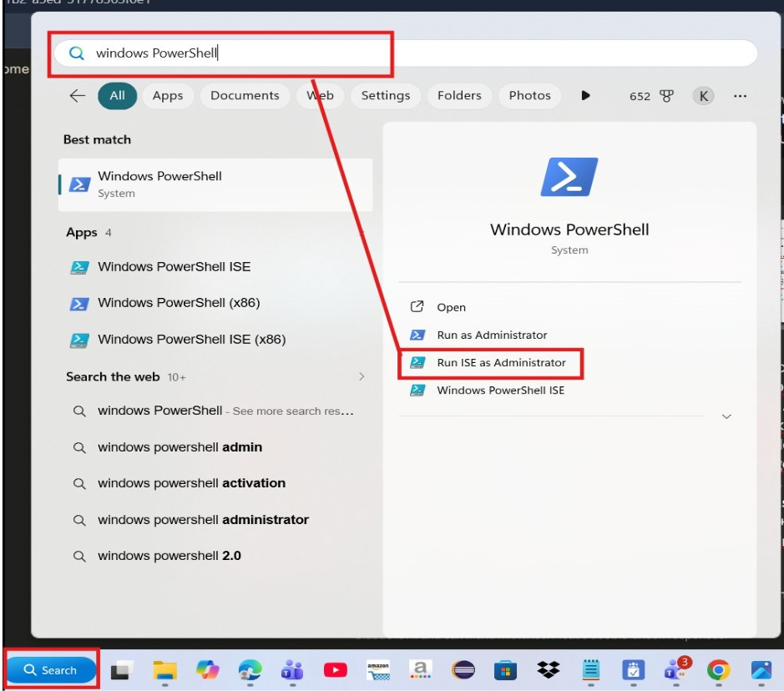
Task: Open the three-dot more options menu
Action: 740,96
